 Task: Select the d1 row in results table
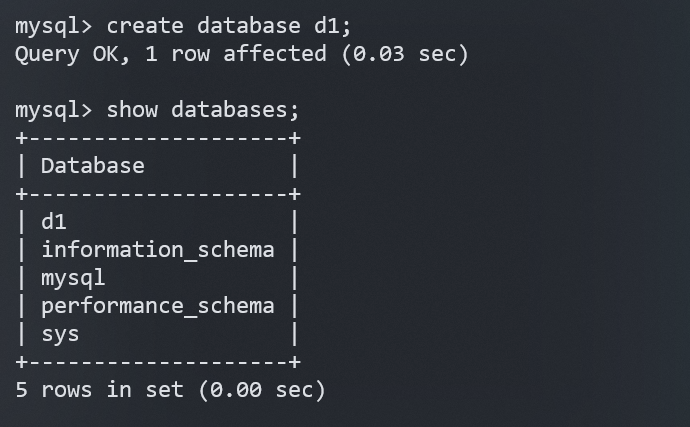coord(54,222)
